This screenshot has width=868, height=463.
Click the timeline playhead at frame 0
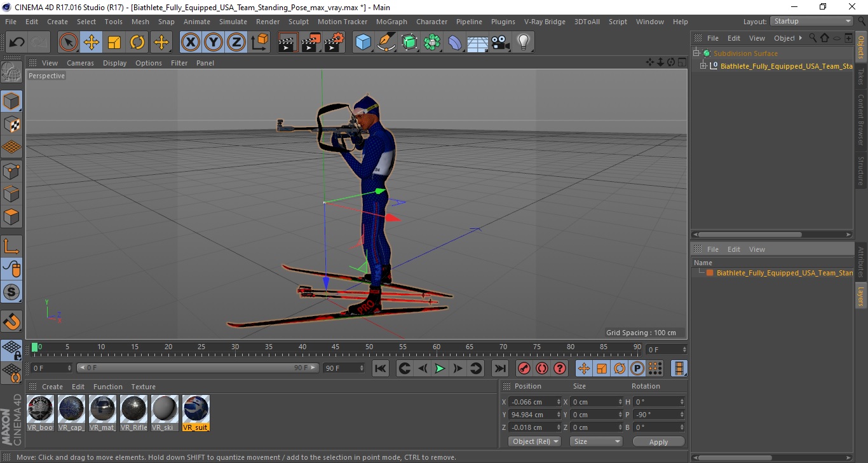(x=35, y=347)
